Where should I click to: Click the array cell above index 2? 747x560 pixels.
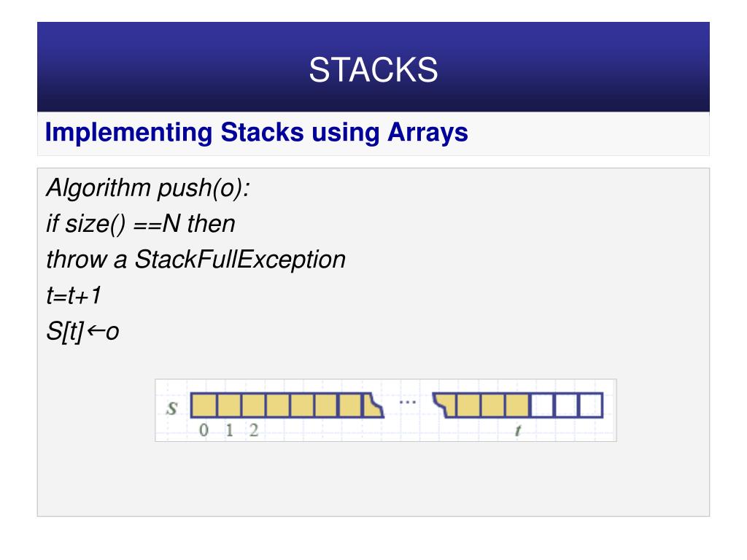point(254,405)
